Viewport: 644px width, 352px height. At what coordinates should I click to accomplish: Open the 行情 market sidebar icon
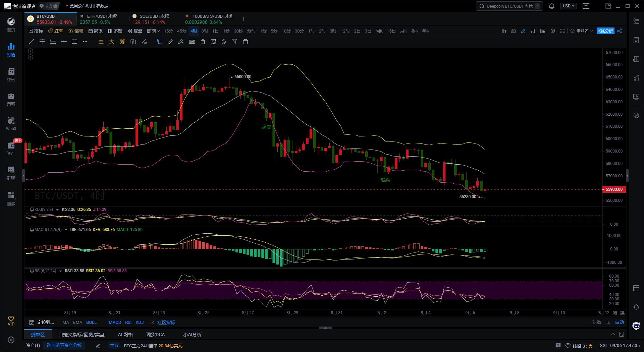pos(11,50)
